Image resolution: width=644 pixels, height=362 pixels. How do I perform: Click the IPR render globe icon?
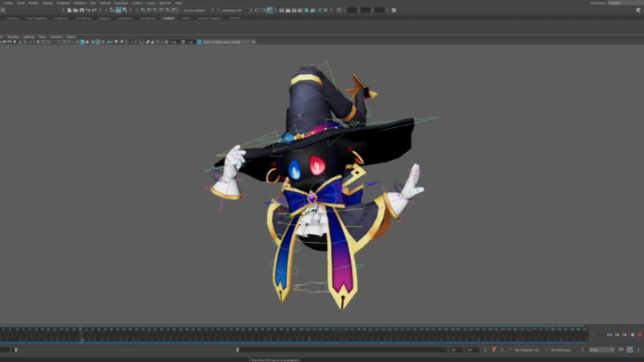tap(307, 10)
